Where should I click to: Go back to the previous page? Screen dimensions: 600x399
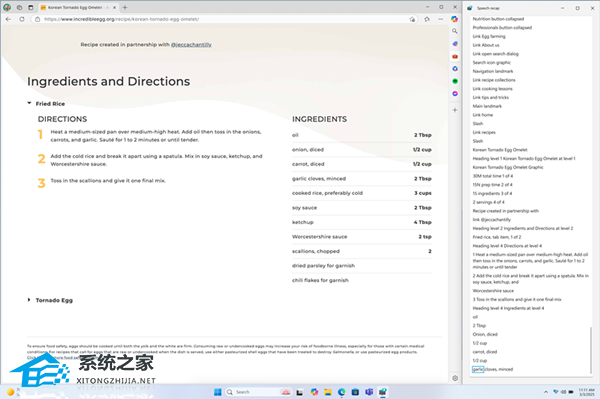click(x=8, y=19)
